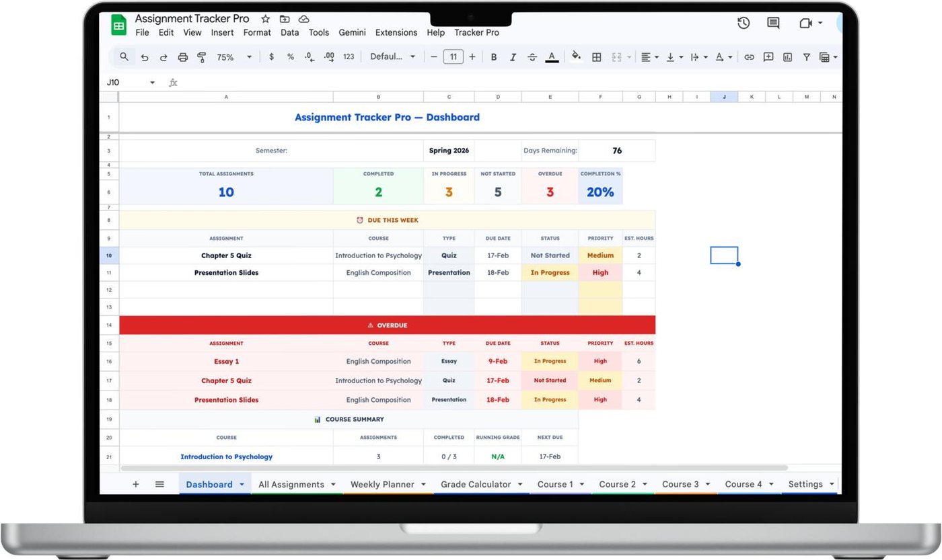
Task: Insert a chart
Action: [787, 57]
